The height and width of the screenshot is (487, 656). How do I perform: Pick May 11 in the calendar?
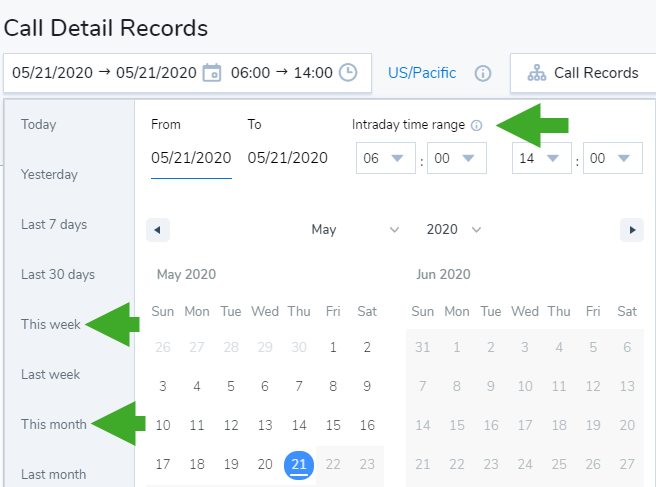tap(197, 425)
